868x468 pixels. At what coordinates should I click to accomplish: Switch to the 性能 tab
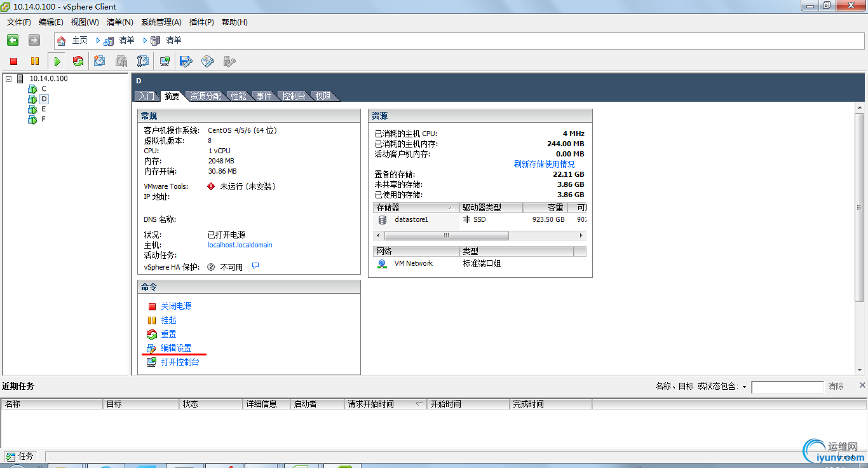[238, 96]
